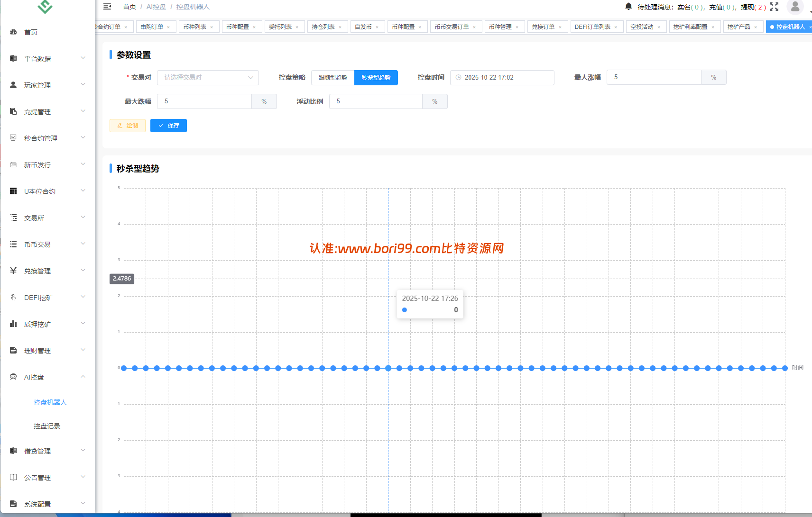Select 秒杀型趋势 strategy option
The height and width of the screenshot is (517, 812).
[376, 78]
